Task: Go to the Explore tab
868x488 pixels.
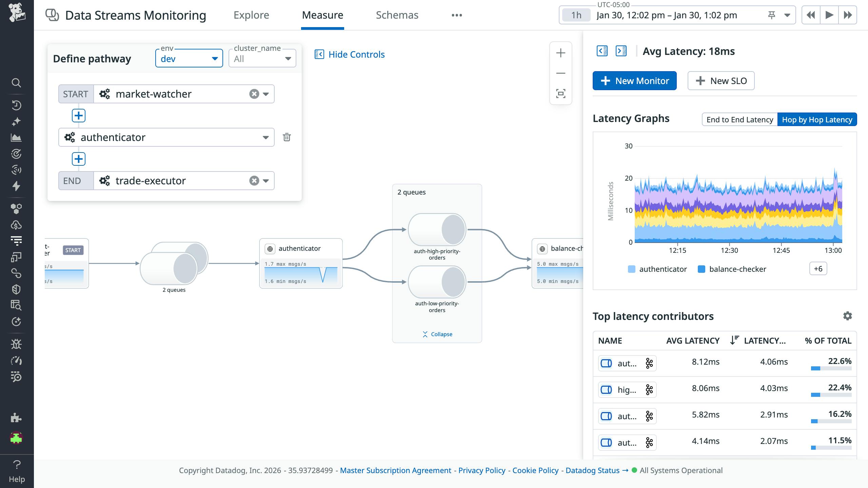Action: click(x=251, y=15)
